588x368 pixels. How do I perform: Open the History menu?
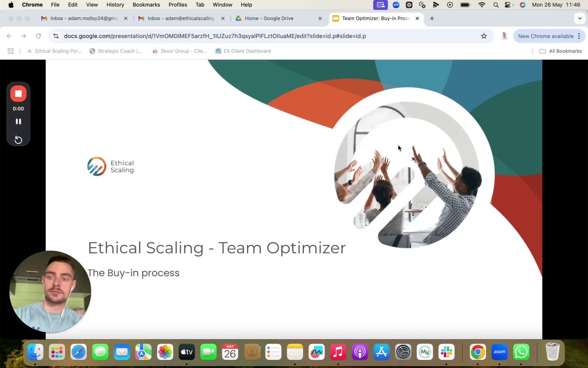click(x=115, y=5)
